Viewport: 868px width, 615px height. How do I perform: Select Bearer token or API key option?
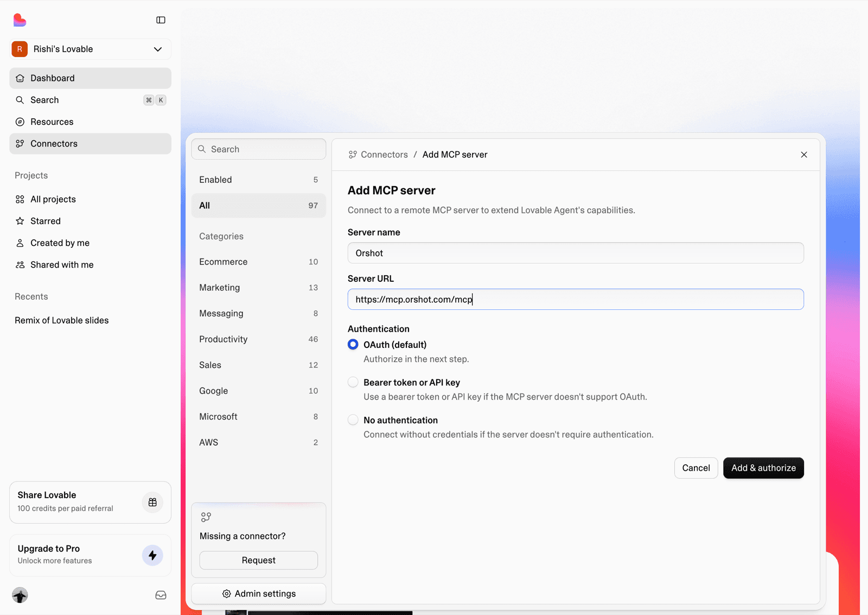tap(353, 382)
